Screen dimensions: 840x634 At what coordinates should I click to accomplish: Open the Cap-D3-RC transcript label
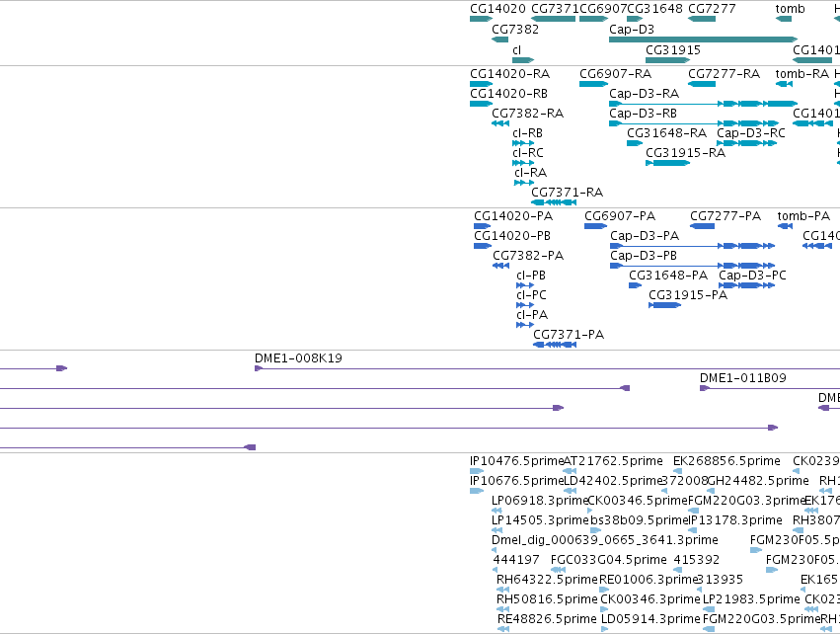coord(750,133)
